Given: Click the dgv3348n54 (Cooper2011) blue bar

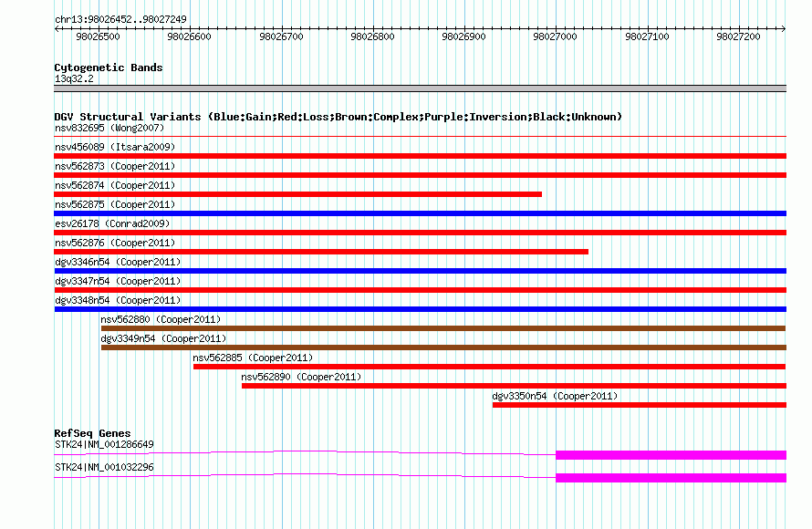Looking at the screenshot, I should click(x=420, y=309).
